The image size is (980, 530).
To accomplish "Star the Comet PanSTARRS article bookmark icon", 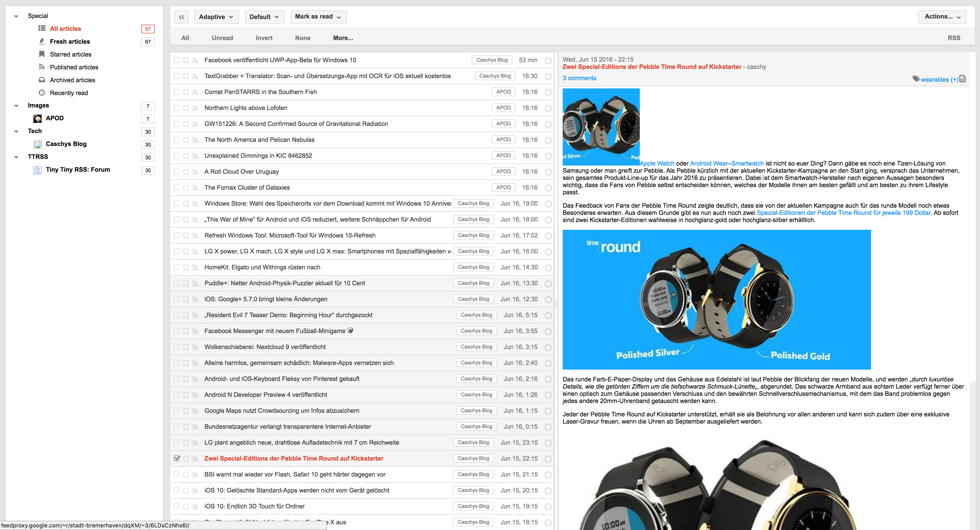I will [x=186, y=92].
